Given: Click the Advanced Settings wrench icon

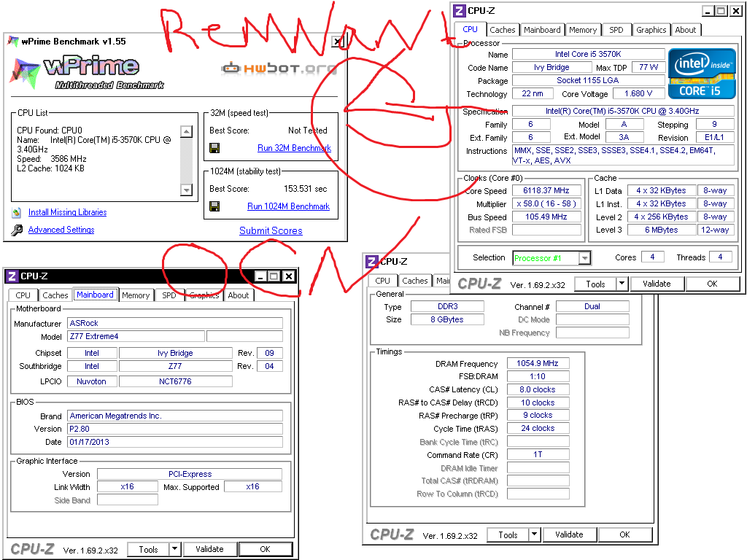Looking at the screenshot, I should pyautogui.click(x=17, y=230).
